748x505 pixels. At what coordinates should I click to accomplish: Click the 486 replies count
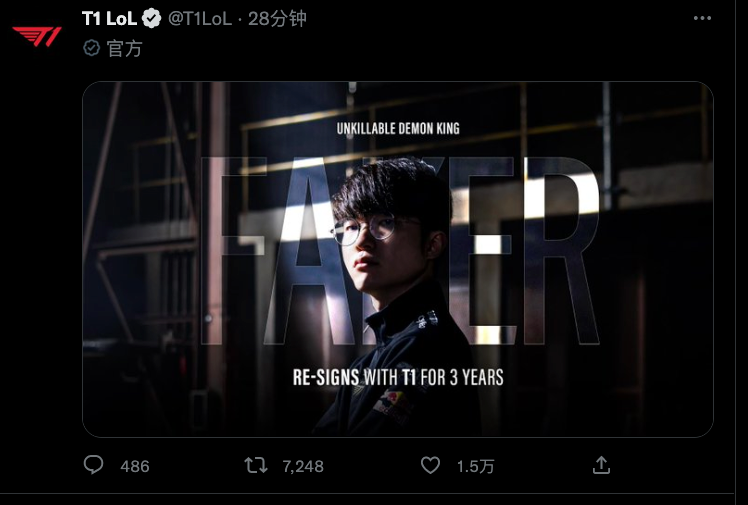pyautogui.click(x=134, y=466)
